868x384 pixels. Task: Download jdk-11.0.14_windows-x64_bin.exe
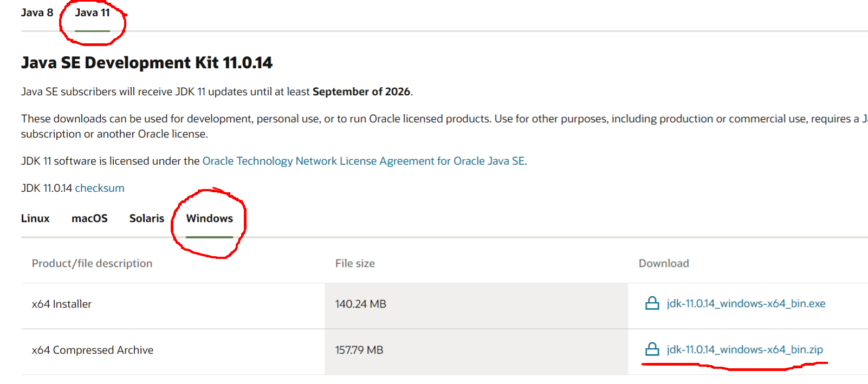click(x=746, y=303)
